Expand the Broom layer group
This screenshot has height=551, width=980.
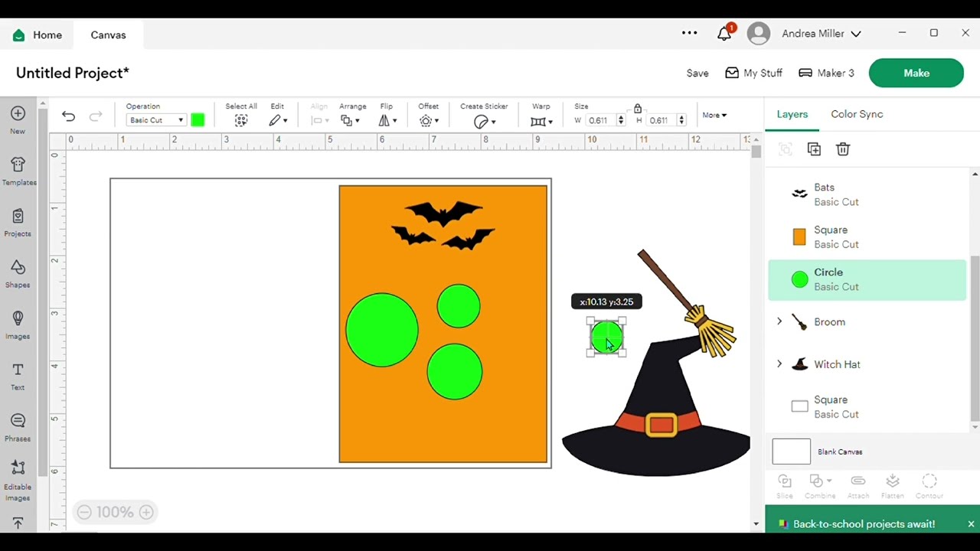779,321
